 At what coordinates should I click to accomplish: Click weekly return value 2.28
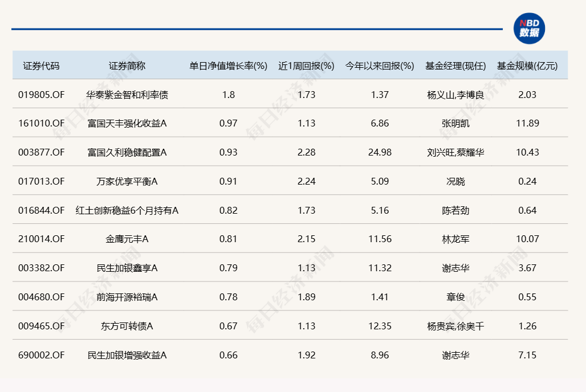pos(307,152)
